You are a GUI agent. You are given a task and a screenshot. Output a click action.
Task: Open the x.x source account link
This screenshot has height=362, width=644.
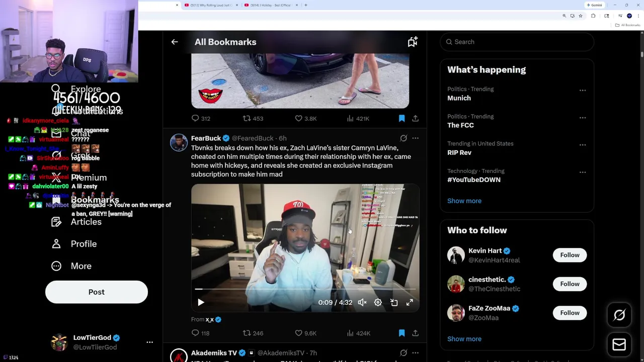coord(210,319)
